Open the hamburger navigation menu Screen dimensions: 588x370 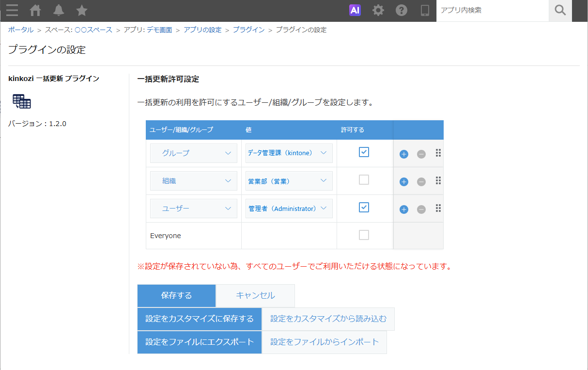[12, 10]
